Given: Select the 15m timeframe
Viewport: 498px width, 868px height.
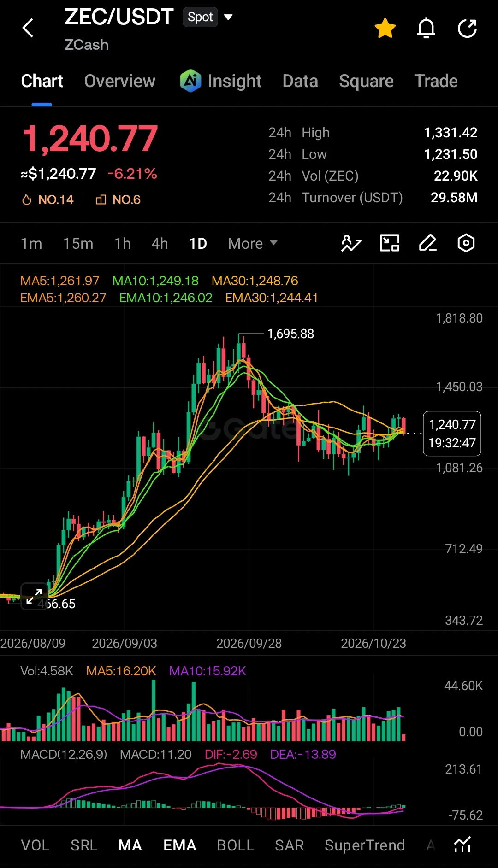Looking at the screenshot, I should pyautogui.click(x=78, y=243).
